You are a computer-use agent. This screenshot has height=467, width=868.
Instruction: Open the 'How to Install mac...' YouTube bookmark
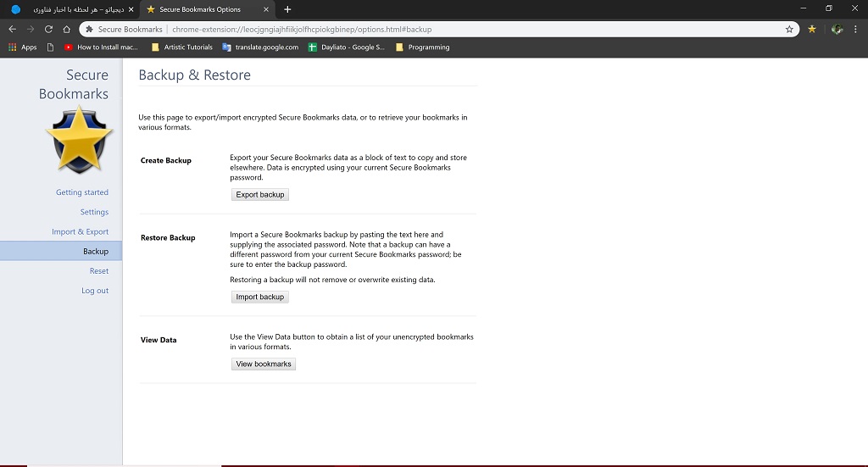(101, 47)
